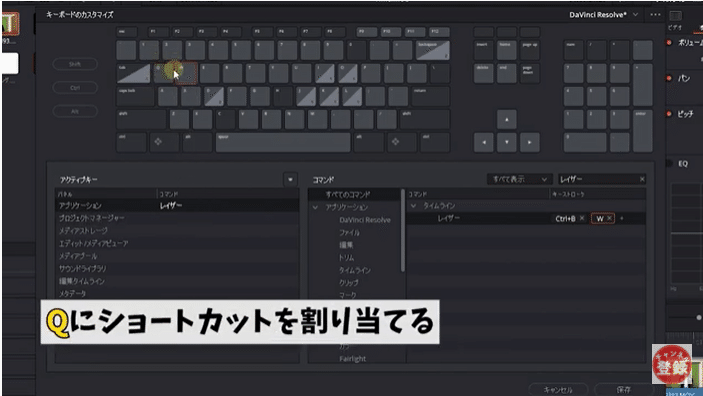Select トリム command category

pyautogui.click(x=346, y=258)
